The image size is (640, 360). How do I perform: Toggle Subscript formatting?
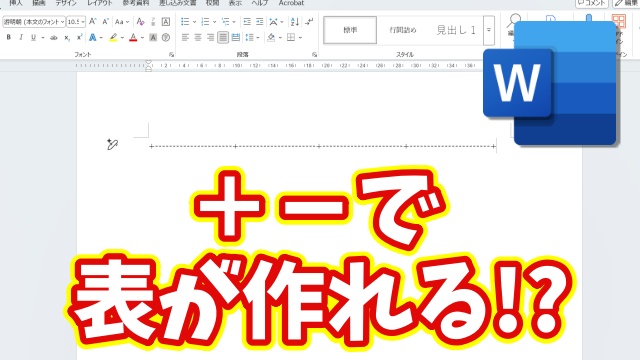[67, 38]
